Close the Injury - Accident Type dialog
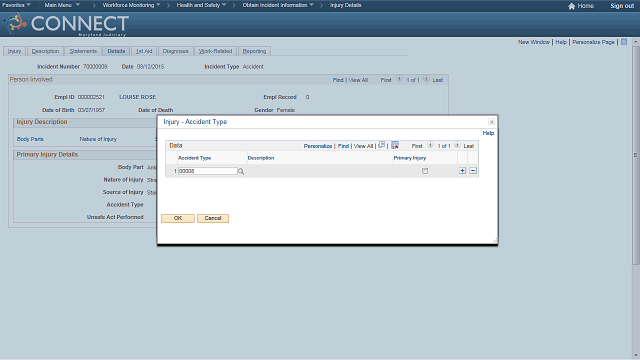The image size is (640, 360). pyautogui.click(x=491, y=122)
